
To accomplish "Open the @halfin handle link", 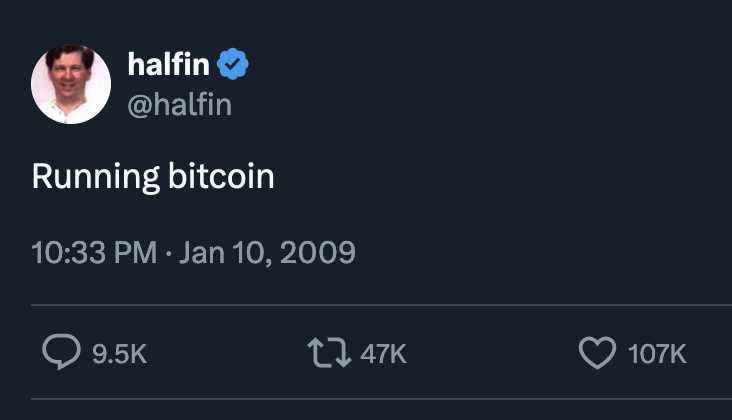I will tap(180, 103).
